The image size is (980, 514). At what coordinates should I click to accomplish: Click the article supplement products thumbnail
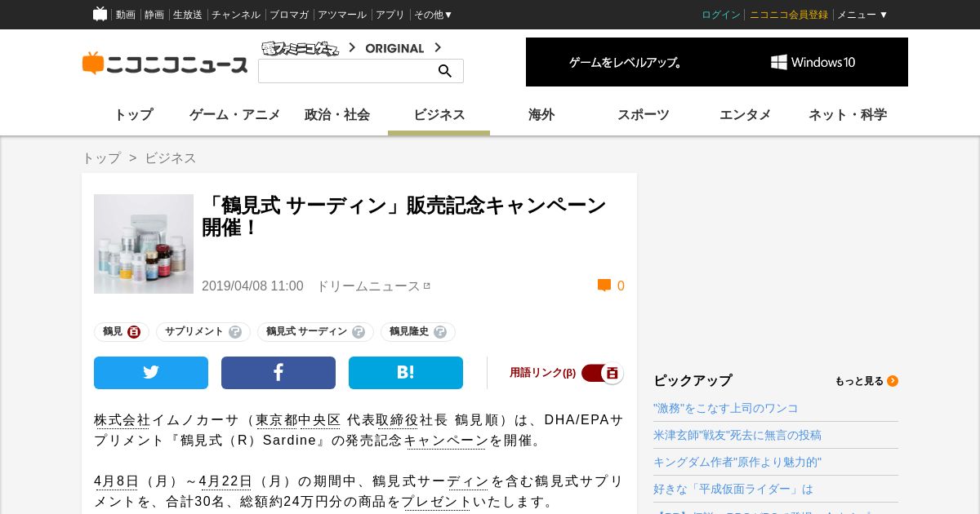144,244
